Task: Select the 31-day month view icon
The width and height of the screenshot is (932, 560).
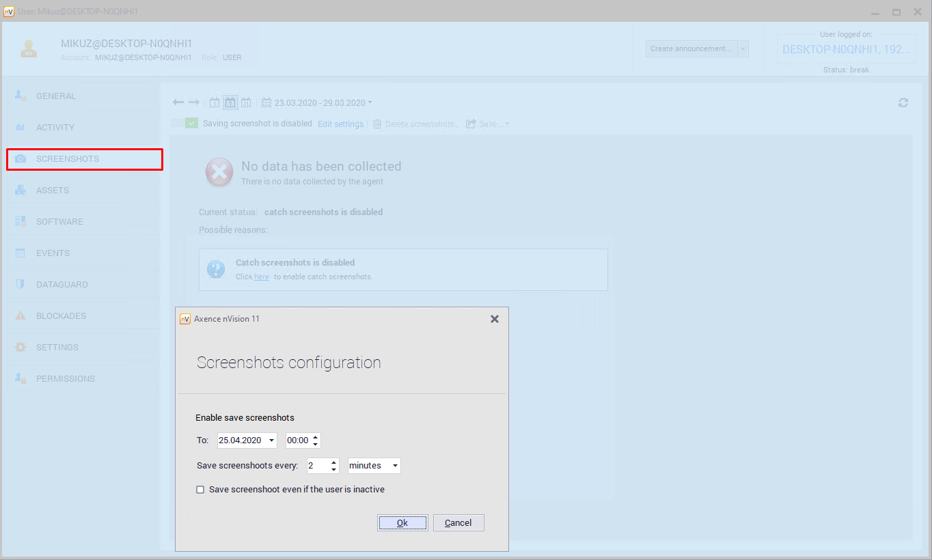Action: [x=246, y=102]
